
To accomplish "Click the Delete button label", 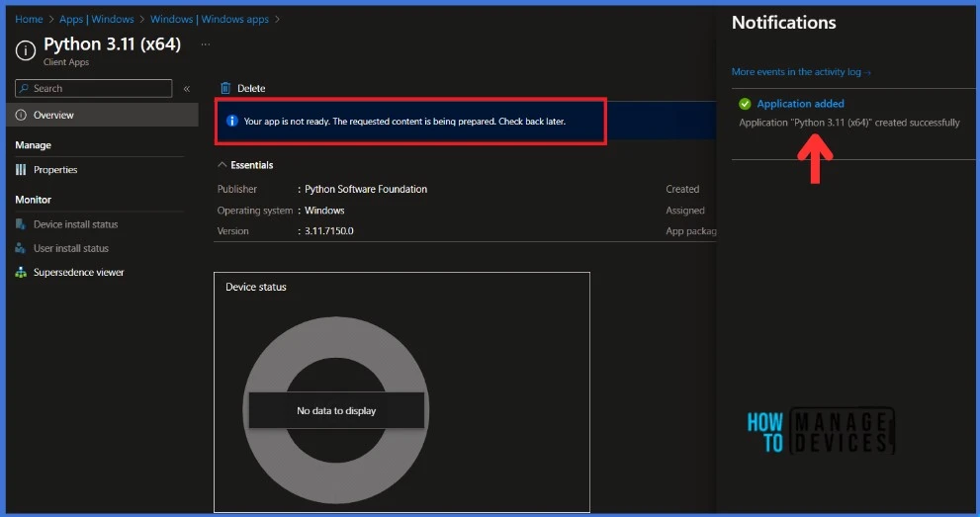I will tap(251, 89).
